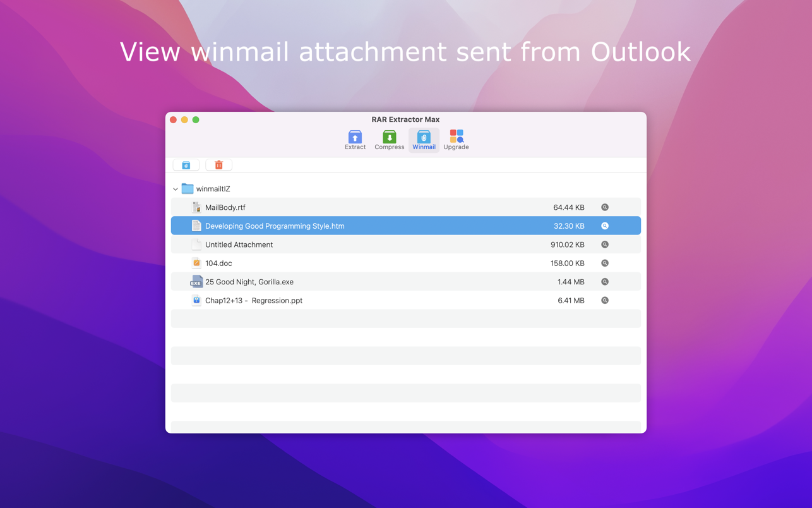
Task: Select the Untitled Attachment entry
Action: (x=239, y=245)
